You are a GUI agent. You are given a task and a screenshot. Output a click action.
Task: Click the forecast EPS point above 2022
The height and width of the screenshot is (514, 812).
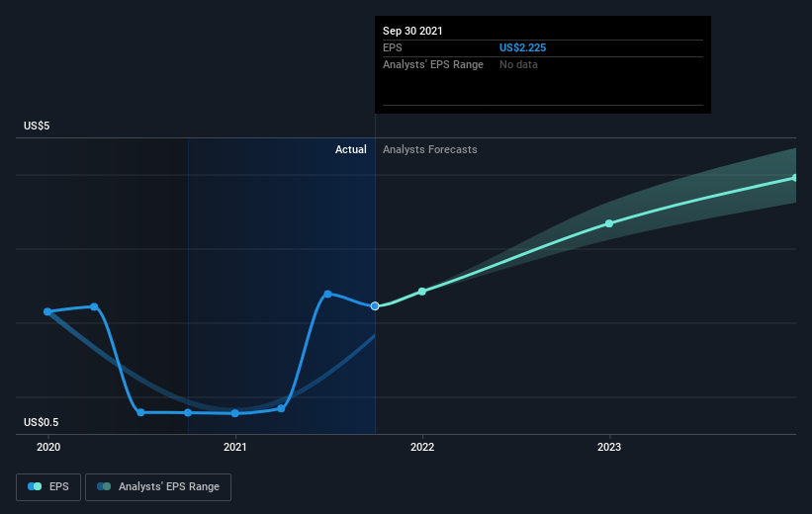422,292
